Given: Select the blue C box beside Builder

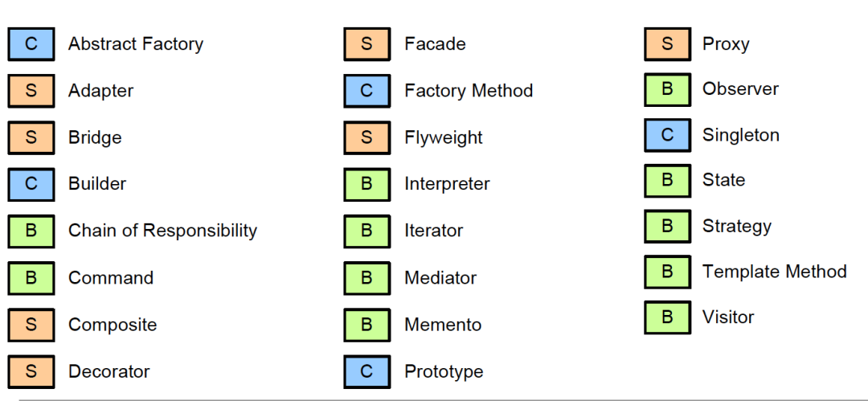Looking at the screenshot, I should tap(31, 184).
